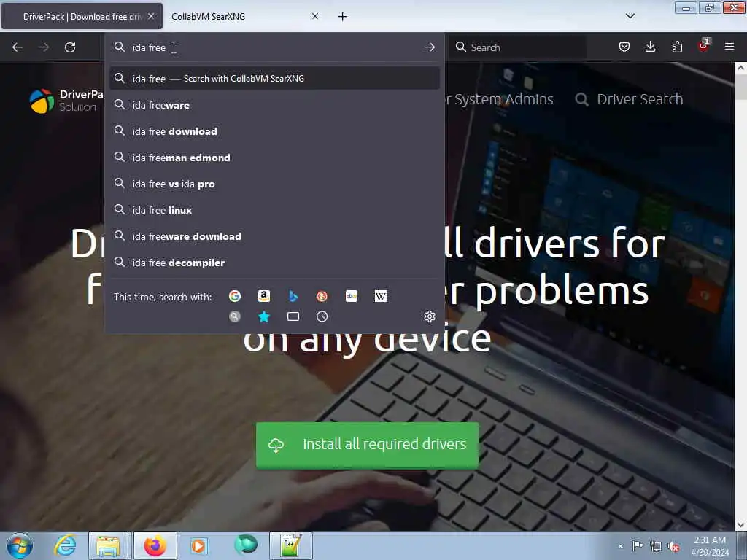Open Notepad++ from taskbar

[290, 545]
